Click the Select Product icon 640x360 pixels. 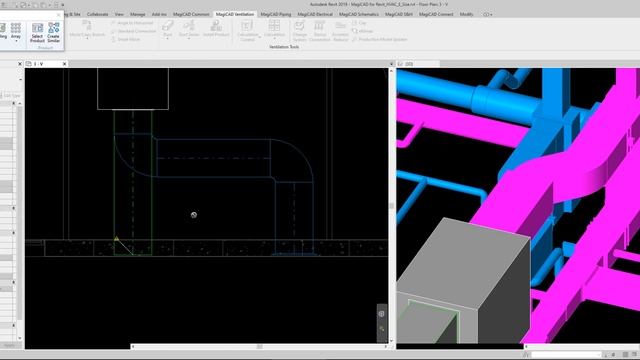click(37, 32)
